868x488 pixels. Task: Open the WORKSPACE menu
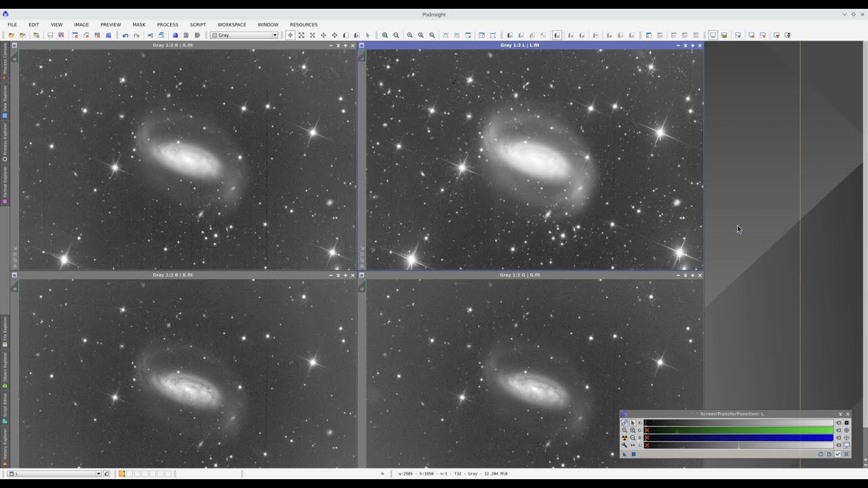[x=232, y=24]
